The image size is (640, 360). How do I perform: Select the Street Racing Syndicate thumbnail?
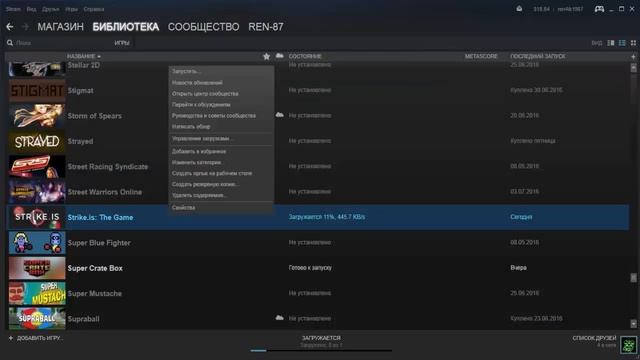click(37, 167)
